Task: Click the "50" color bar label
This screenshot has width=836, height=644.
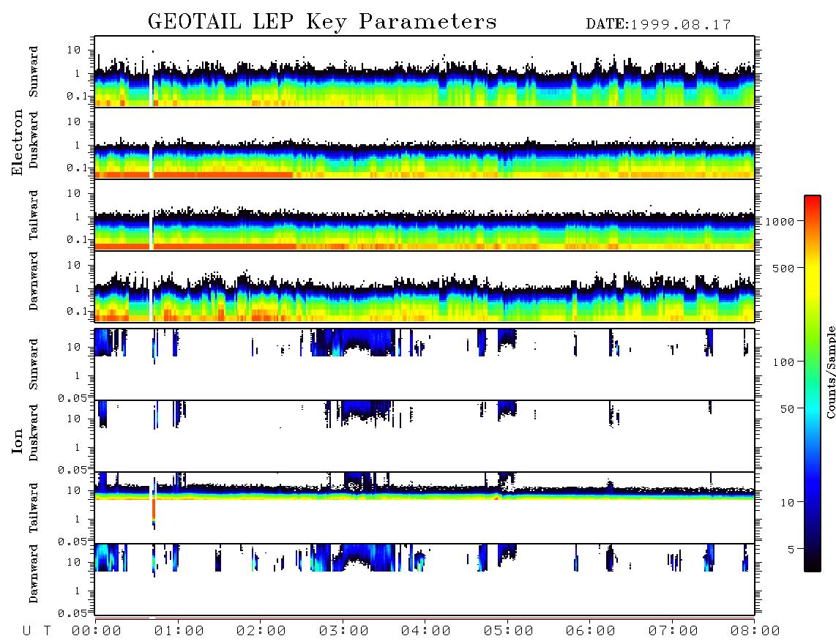Action: [788, 409]
